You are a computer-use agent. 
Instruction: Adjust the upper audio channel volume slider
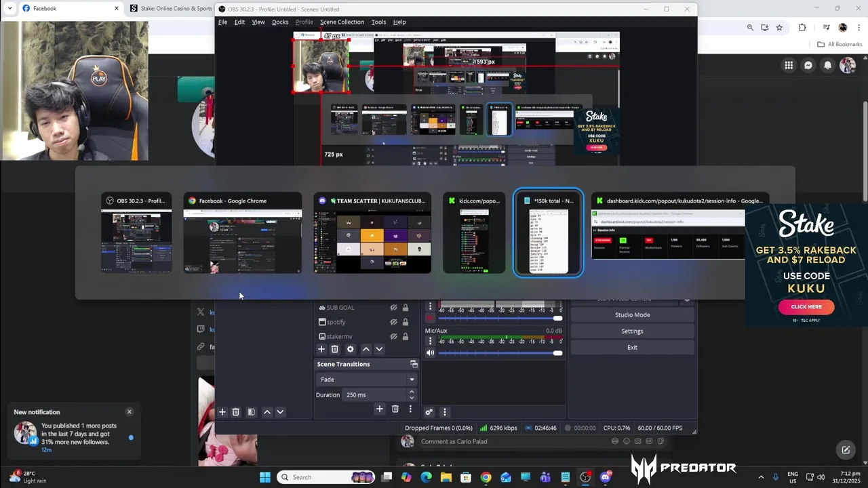(x=501, y=318)
